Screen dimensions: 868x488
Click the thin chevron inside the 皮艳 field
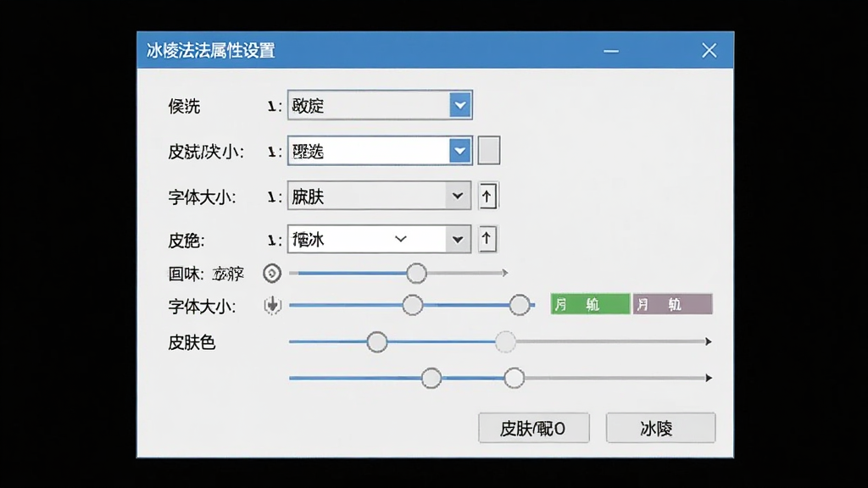[x=401, y=239]
